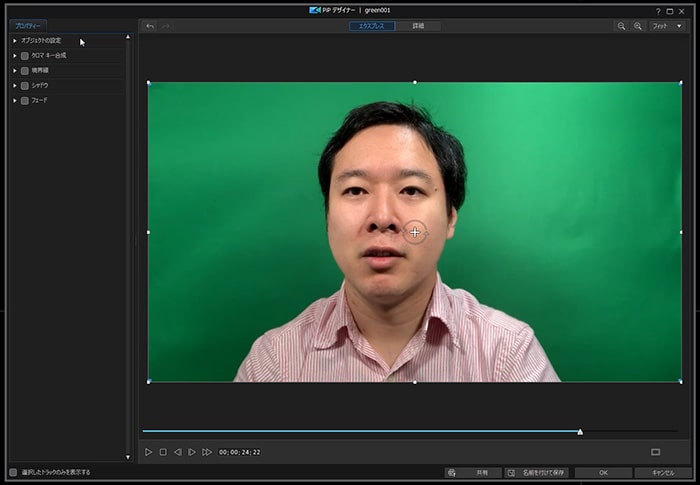Expand the フェード section arrow
This screenshot has height=485, width=700.
(x=15, y=101)
